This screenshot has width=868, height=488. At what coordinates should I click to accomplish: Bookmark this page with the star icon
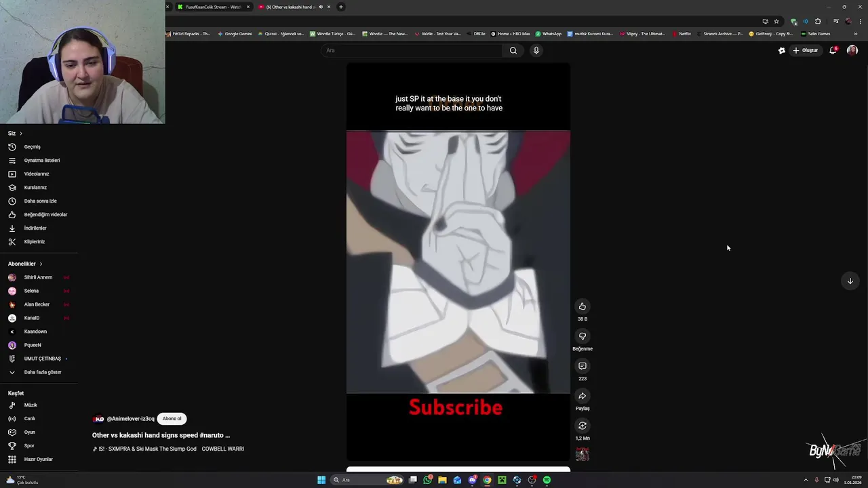(776, 21)
